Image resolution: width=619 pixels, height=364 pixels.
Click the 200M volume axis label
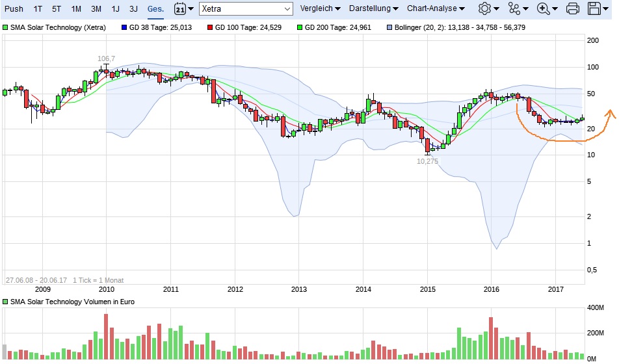click(596, 333)
